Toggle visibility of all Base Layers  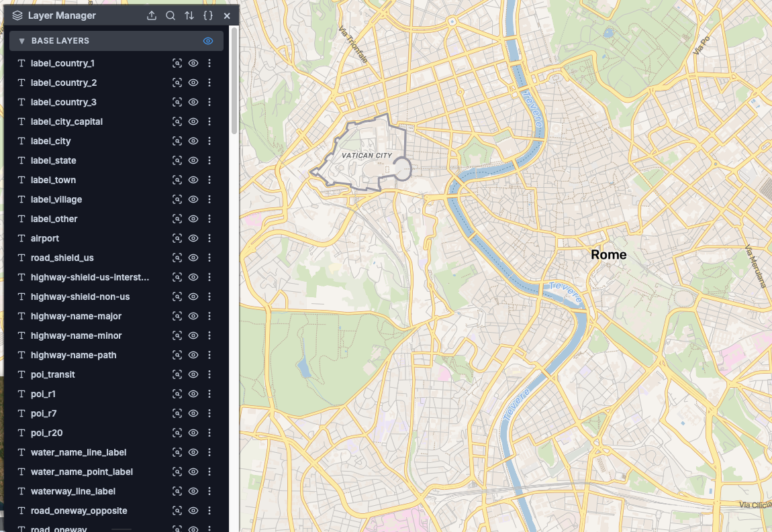coord(208,41)
